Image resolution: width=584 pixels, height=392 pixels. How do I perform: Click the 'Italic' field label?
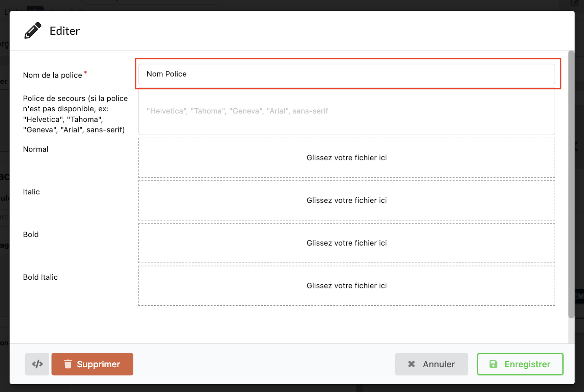(31, 192)
